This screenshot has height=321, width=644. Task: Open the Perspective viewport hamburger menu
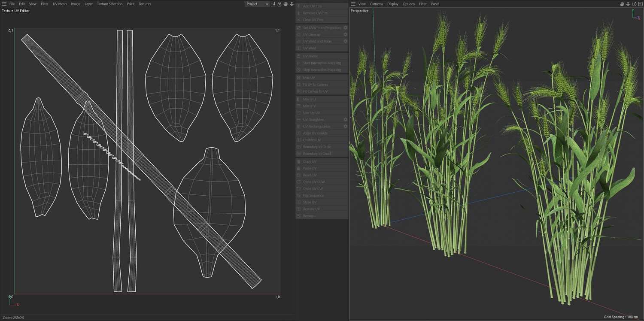pyautogui.click(x=353, y=4)
